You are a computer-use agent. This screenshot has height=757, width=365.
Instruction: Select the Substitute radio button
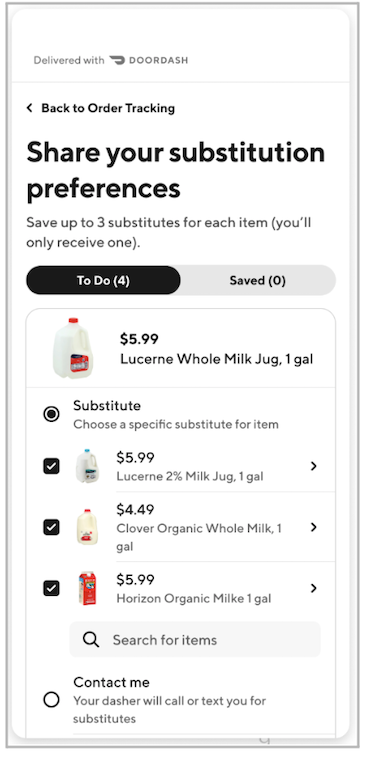click(51, 414)
